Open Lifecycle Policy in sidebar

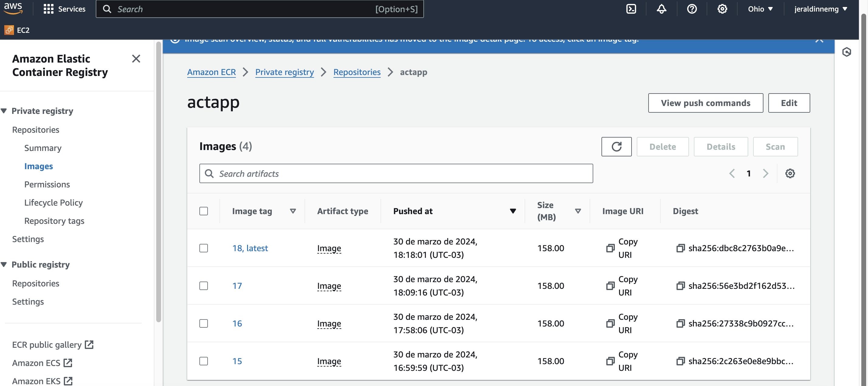53,203
